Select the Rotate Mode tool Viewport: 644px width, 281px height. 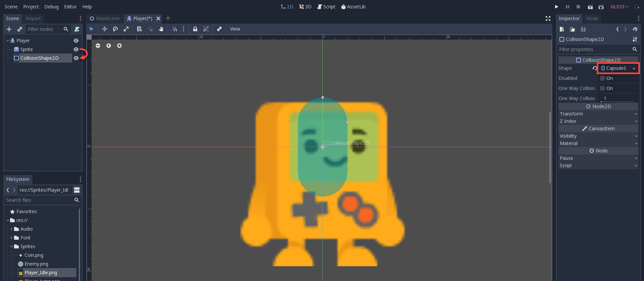[115, 29]
